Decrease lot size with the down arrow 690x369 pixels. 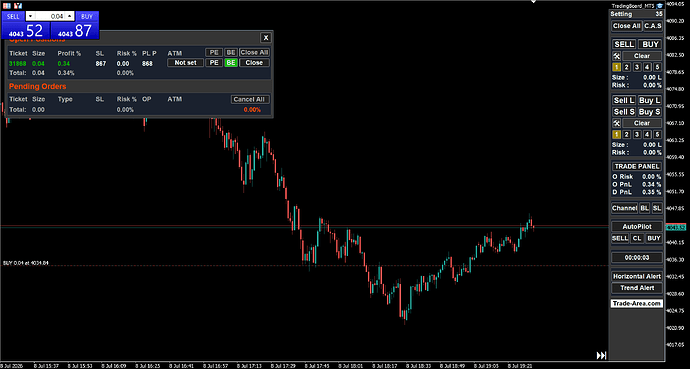tap(30, 17)
